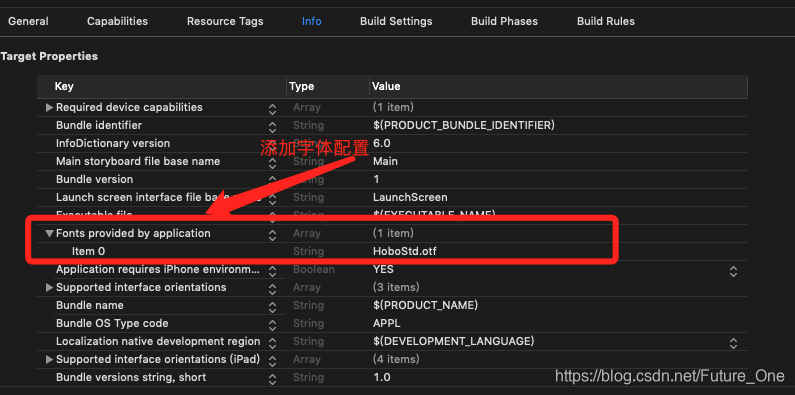
Task: Select the Bundle versions string, short key
Action: point(131,377)
